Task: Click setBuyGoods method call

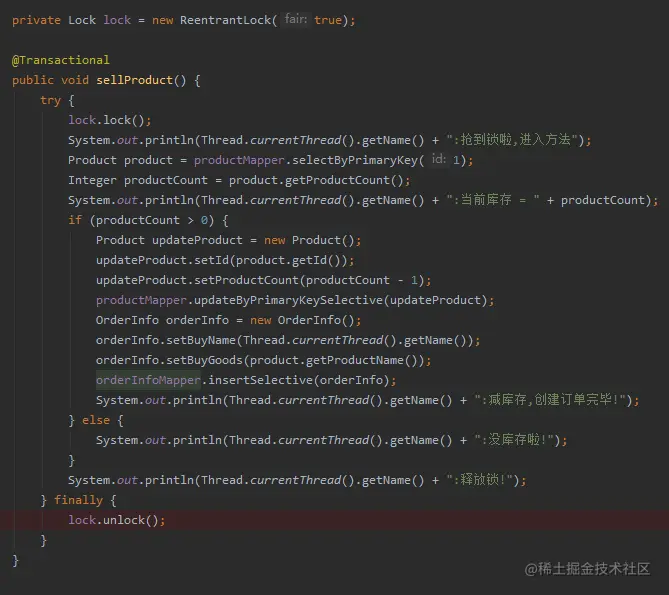Action: point(204,360)
